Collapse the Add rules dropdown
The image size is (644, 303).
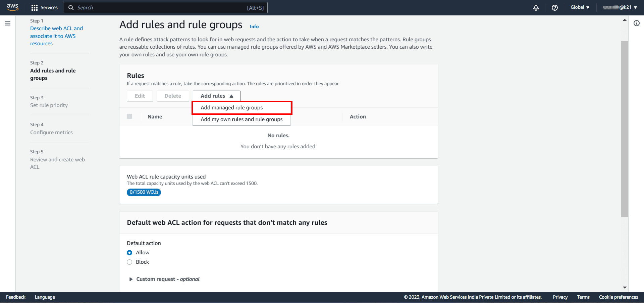216,96
